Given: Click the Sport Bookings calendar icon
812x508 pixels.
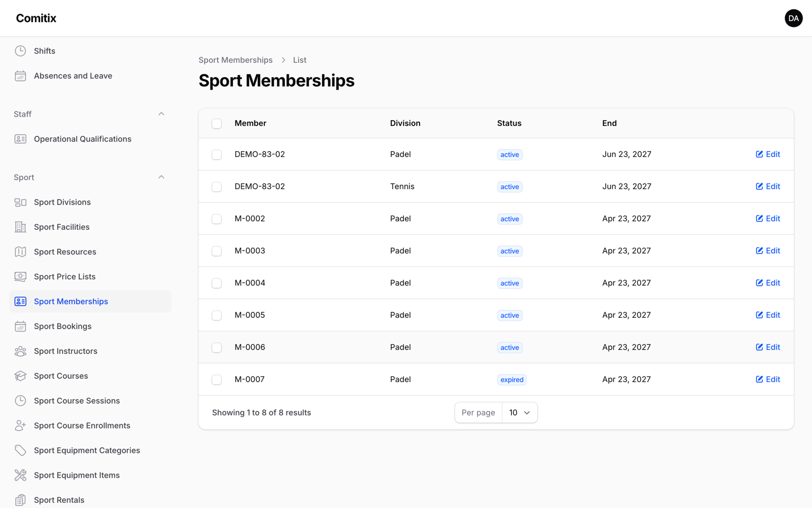Looking at the screenshot, I should click(20, 326).
